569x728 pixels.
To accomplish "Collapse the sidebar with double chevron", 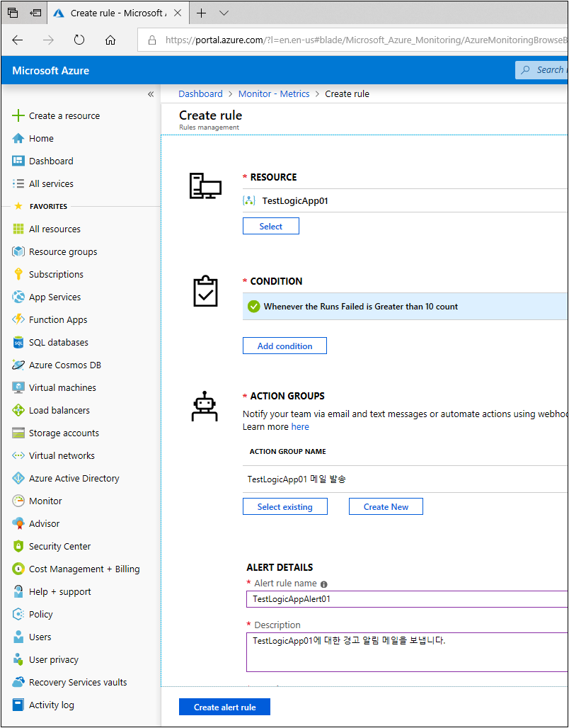I will 150,94.
